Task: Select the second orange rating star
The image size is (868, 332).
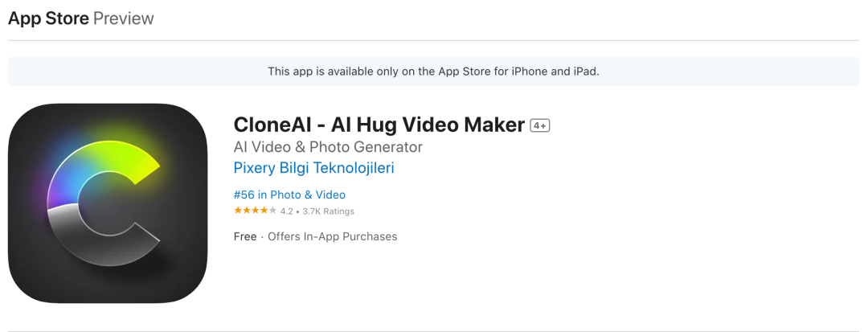Action: [x=247, y=211]
